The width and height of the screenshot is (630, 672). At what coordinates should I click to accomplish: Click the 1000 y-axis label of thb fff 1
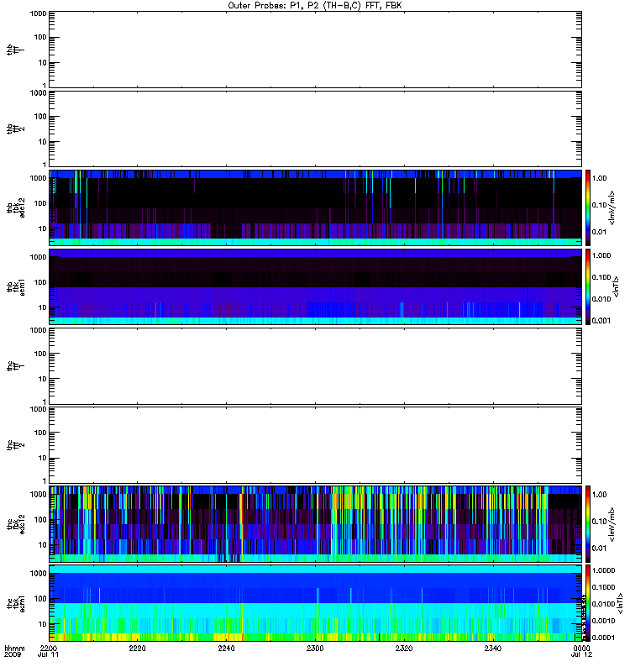[x=38, y=13]
